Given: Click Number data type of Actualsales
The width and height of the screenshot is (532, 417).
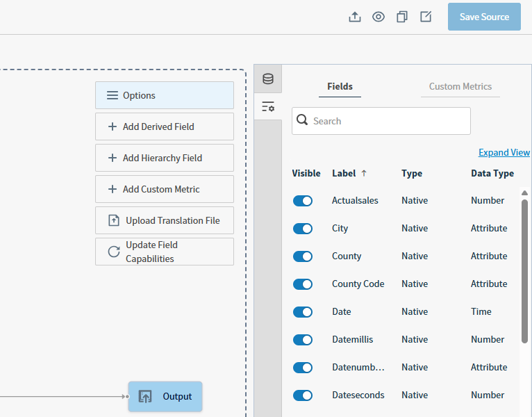Looking at the screenshot, I should [x=488, y=200].
